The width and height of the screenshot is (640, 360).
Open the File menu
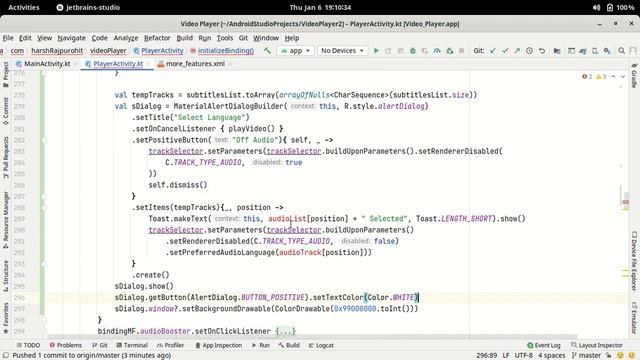[8, 38]
